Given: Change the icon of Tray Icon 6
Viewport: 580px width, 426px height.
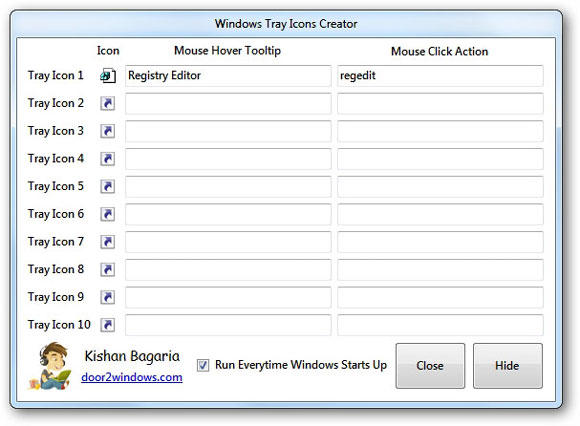Looking at the screenshot, I should (108, 214).
